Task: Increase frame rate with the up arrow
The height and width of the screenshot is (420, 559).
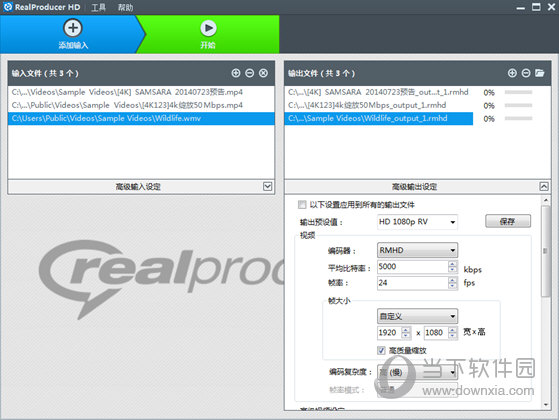Action: point(452,280)
